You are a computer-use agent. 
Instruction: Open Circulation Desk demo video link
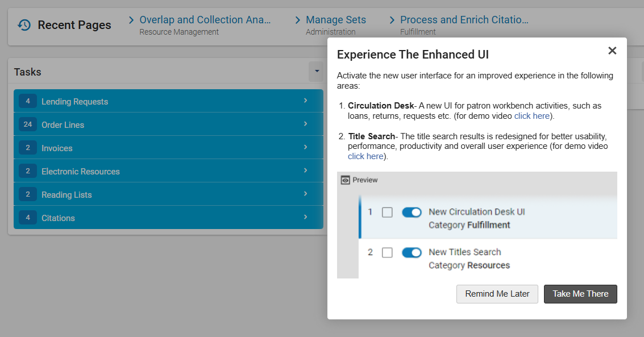[x=532, y=116]
